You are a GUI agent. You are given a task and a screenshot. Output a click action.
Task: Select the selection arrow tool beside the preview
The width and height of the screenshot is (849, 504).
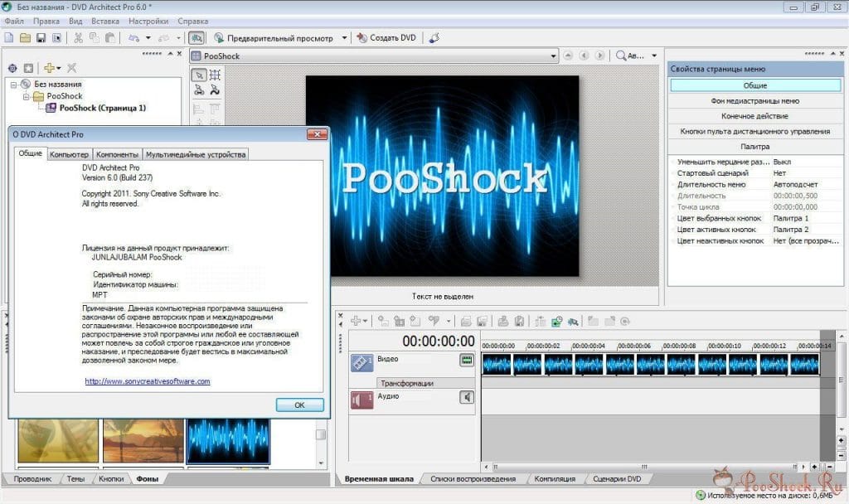198,73
